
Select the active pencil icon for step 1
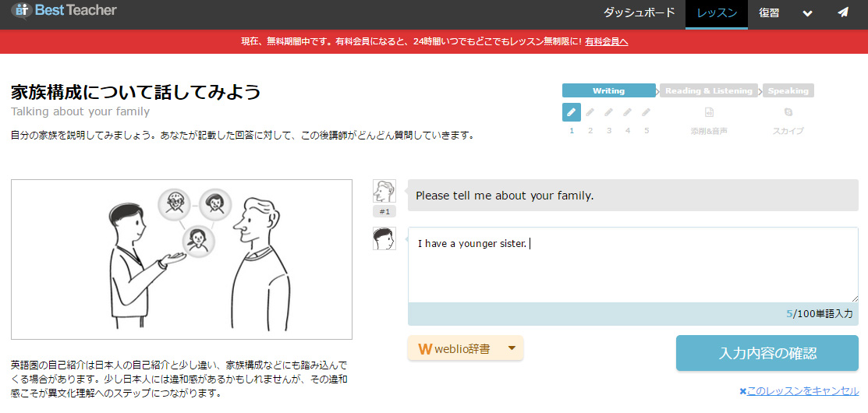pyautogui.click(x=571, y=112)
